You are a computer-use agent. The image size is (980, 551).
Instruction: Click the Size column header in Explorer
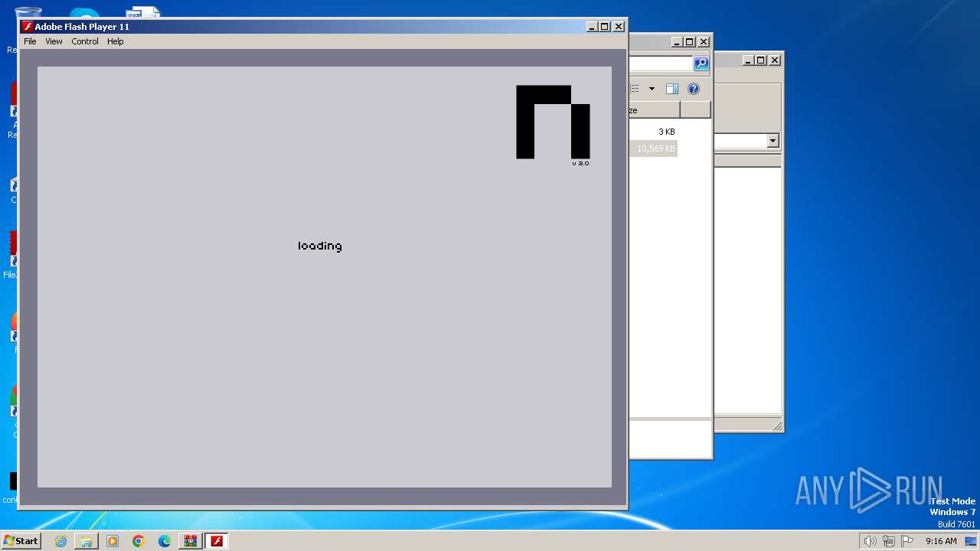point(654,110)
